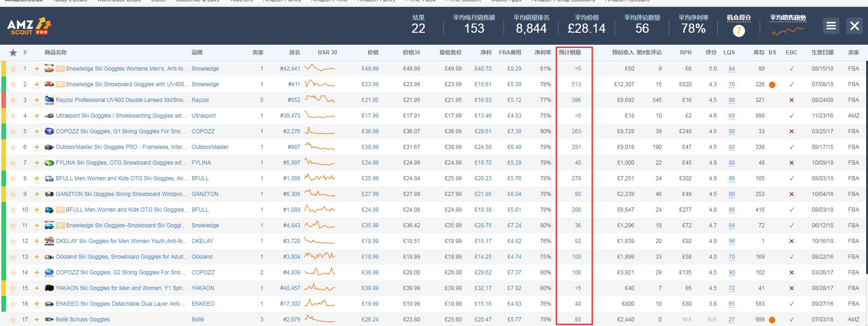
Task: Open the AMZScout hamburger menu
Action: click(831, 26)
